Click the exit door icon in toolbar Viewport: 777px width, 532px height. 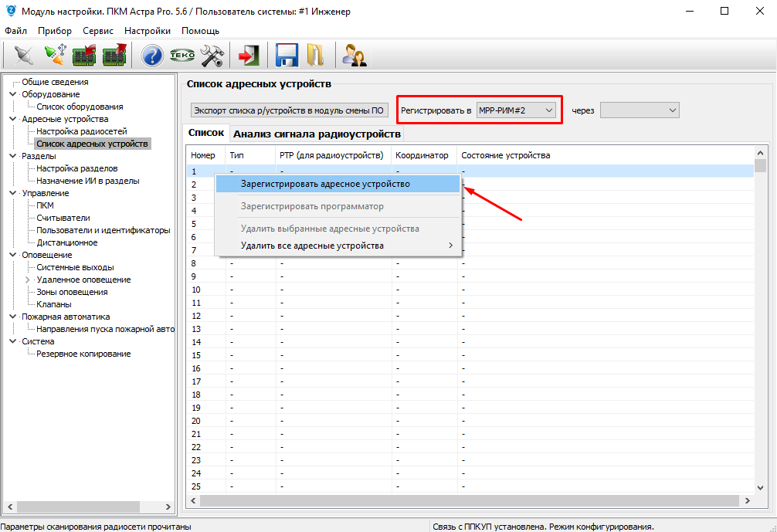(249, 56)
